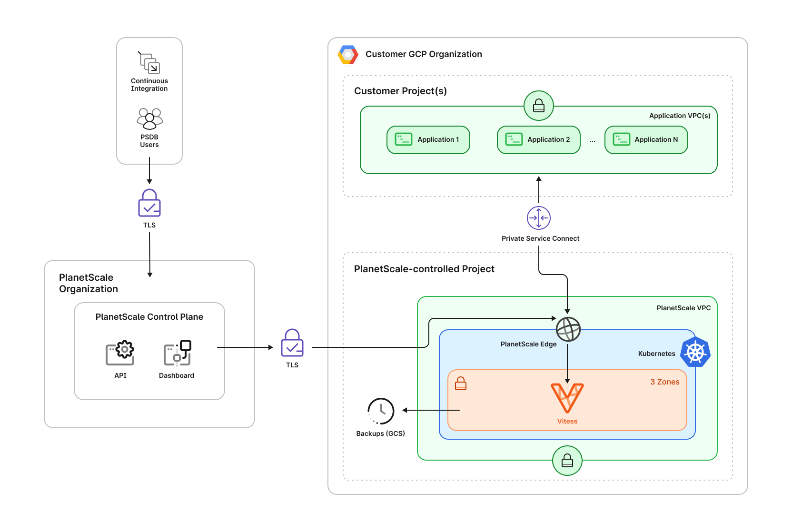The width and height of the screenshot is (792, 532).
Task: Click the PlanetScale-controlled Project label
Action: (424, 268)
